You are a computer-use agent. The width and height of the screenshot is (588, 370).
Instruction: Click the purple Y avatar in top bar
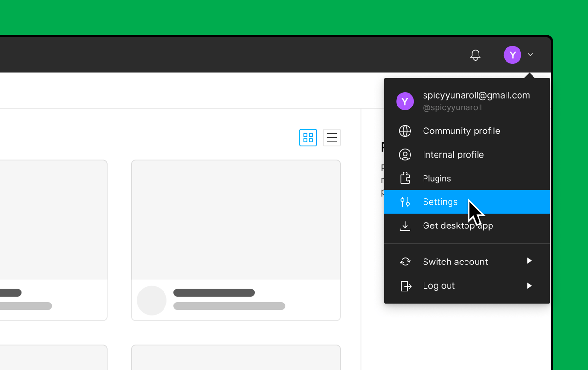click(512, 55)
